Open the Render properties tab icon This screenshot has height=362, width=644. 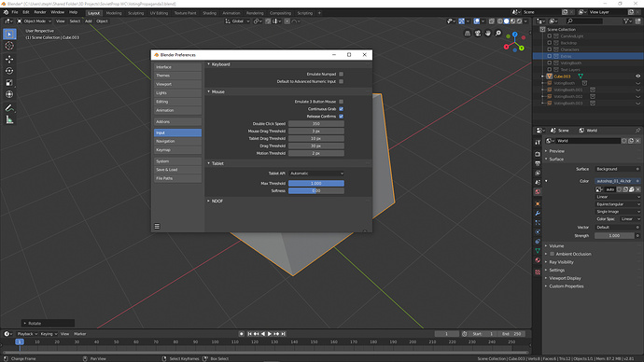click(538, 154)
